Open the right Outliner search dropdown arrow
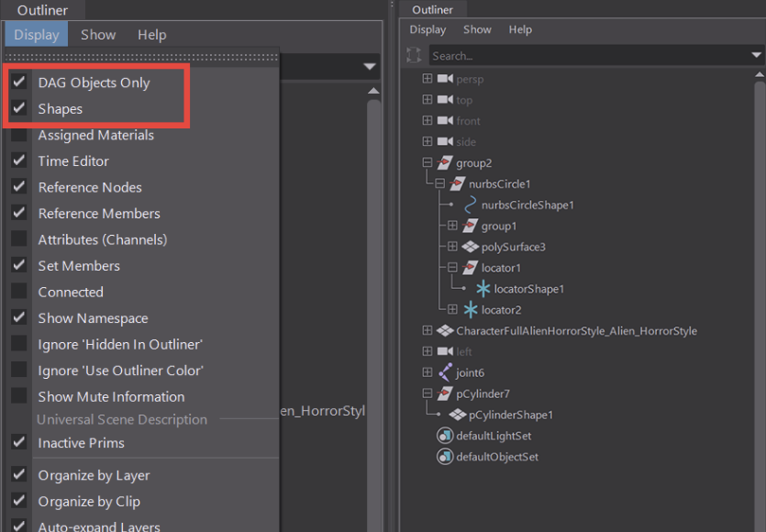Image resolution: width=766 pixels, height=532 pixels. click(x=756, y=55)
